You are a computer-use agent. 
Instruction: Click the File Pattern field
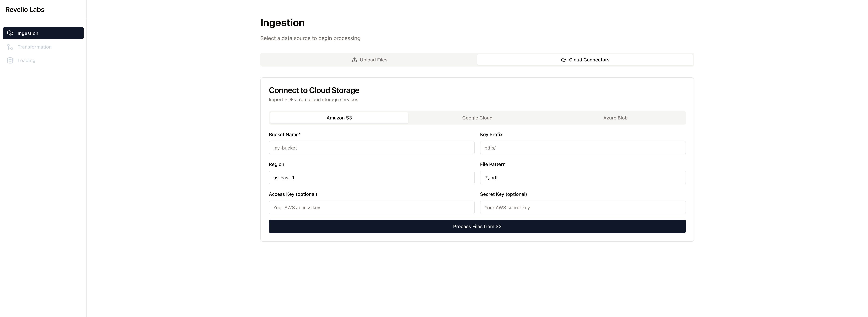coord(583,177)
